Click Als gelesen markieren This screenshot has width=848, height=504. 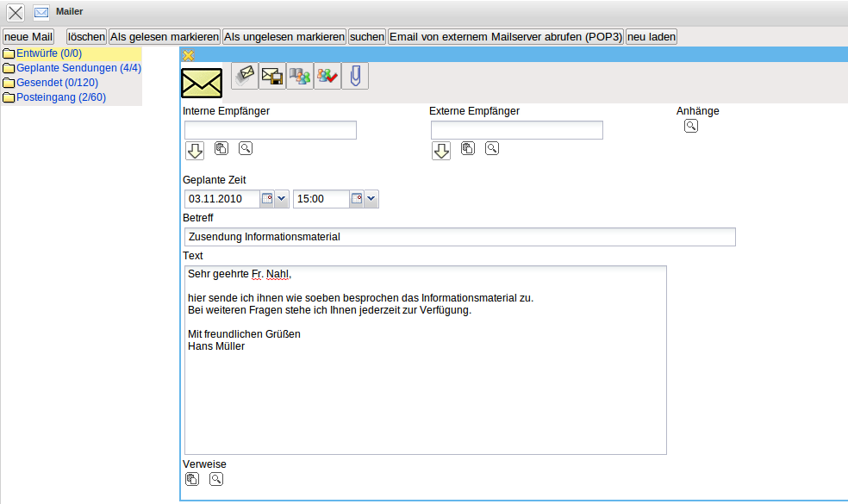[x=165, y=37]
